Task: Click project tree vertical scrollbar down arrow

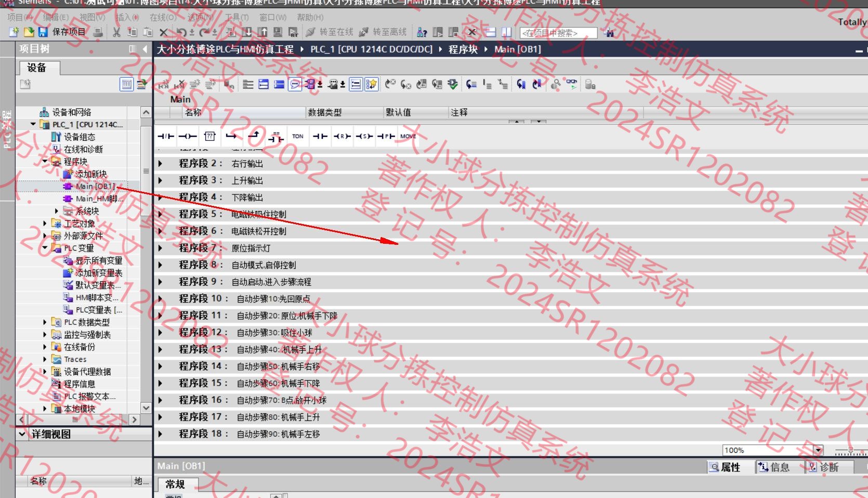Action: [x=146, y=408]
